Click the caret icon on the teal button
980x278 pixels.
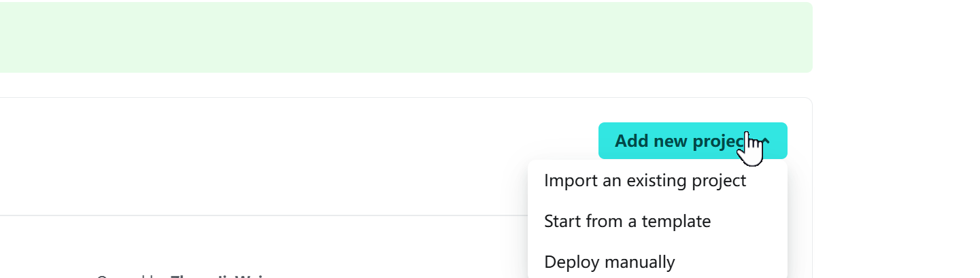click(766, 141)
